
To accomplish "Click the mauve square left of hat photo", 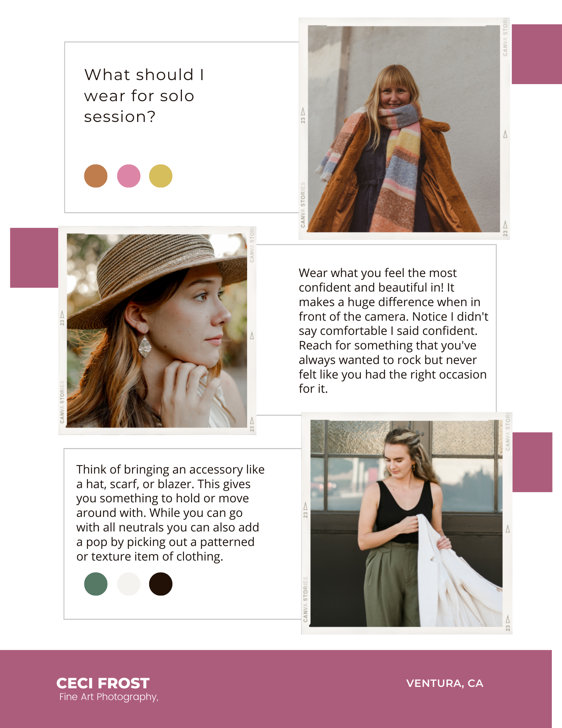I will pos(34,258).
